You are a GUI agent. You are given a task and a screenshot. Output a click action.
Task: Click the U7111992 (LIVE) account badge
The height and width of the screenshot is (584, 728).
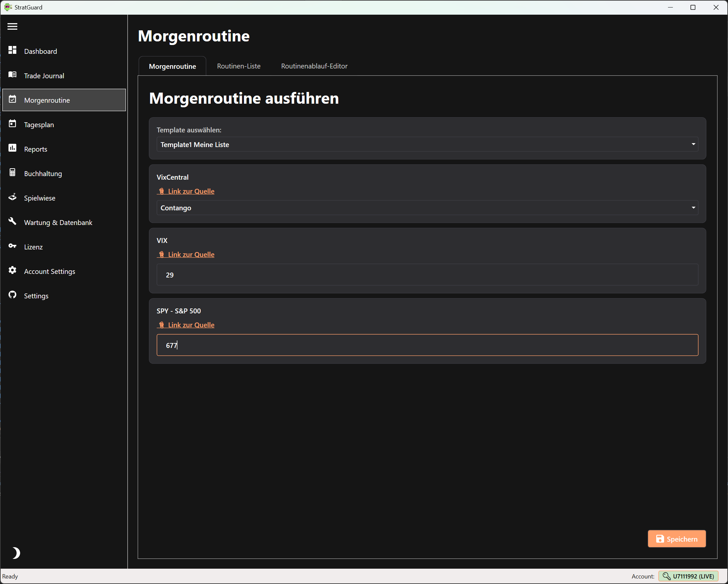point(688,576)
